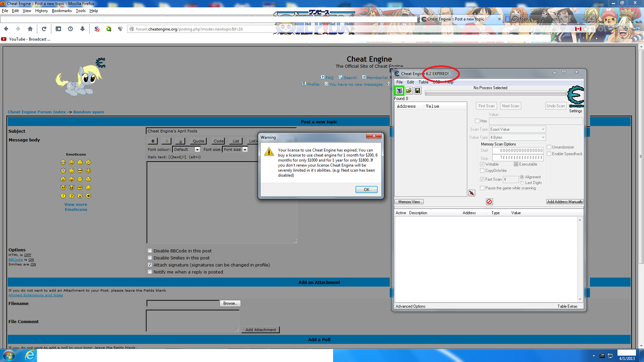Go back with Firefox back arrow
This screenshot has width=644, height=362.
click(x=6, y=29)
